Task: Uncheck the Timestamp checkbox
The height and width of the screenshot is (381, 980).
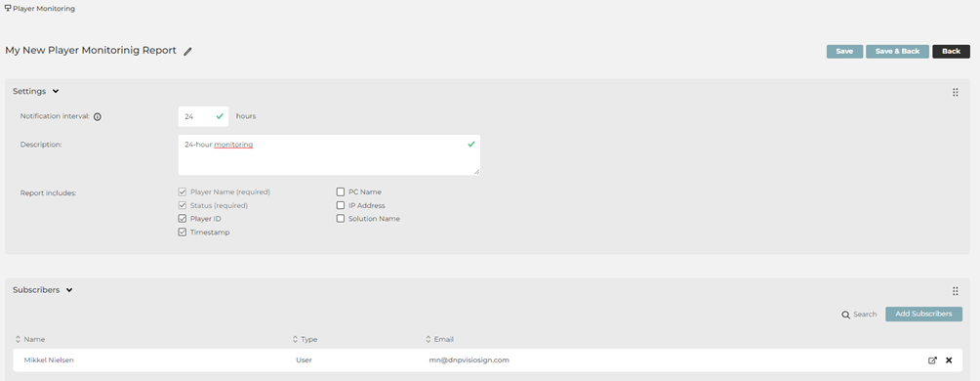Action: [183, 233]
